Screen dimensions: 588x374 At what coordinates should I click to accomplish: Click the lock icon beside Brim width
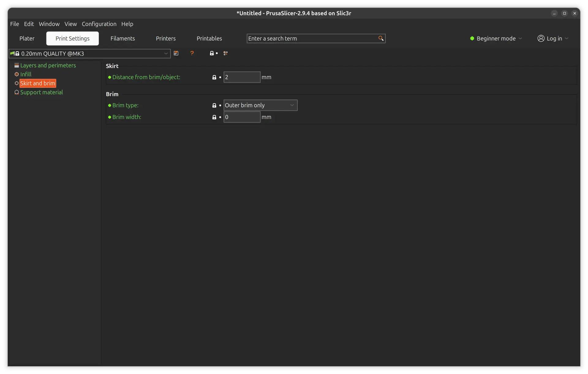pyautogui.click(x=214, y=117)
